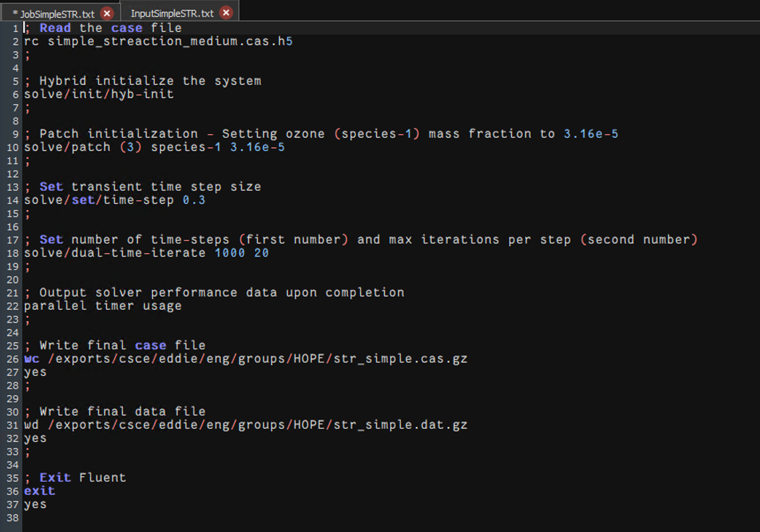Click the line 'rc simple_streaction_medium.cas.h5'

click(x=158, y=41)
